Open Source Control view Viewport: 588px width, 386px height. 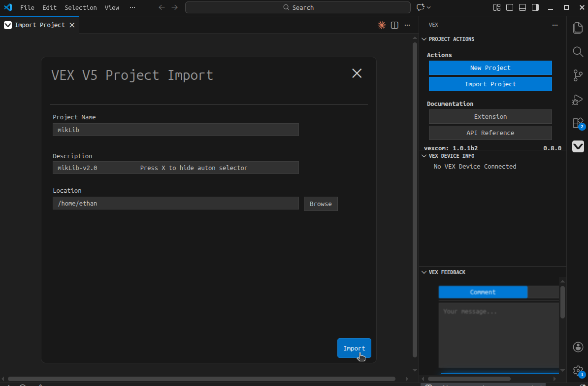pyautogui.click(x=578, y=75)
